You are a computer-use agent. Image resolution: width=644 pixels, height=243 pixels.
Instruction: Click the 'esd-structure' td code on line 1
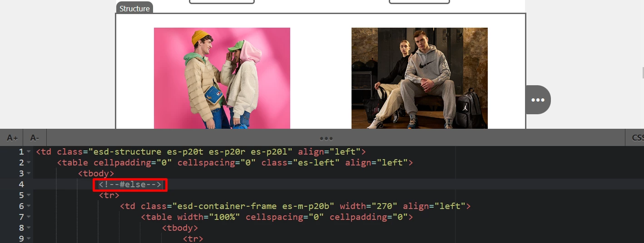pos(201,151)
